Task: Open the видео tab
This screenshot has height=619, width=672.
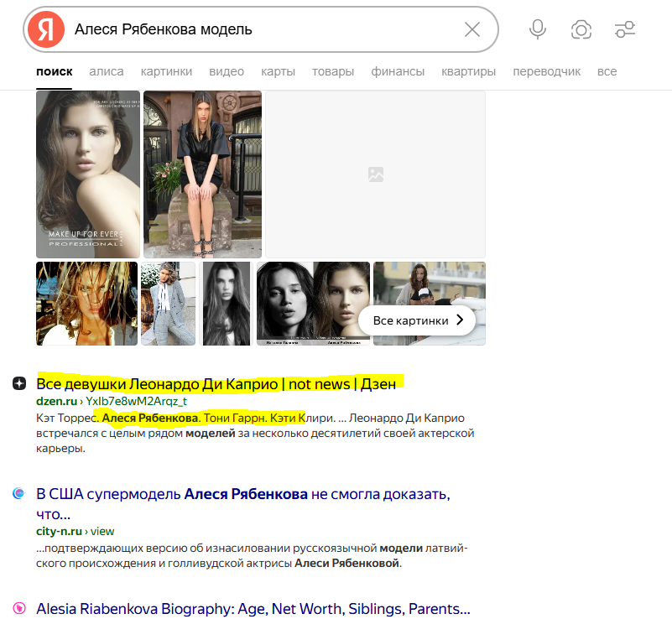Action: [227, 71]
